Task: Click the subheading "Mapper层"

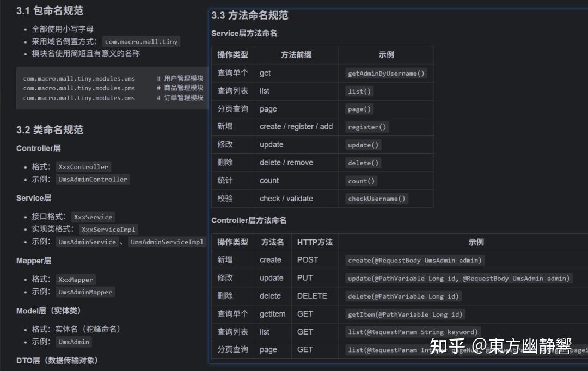Action: (34, 261)
